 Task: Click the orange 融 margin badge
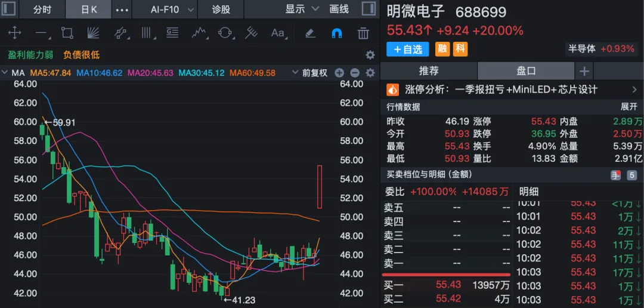click(442, 50)
